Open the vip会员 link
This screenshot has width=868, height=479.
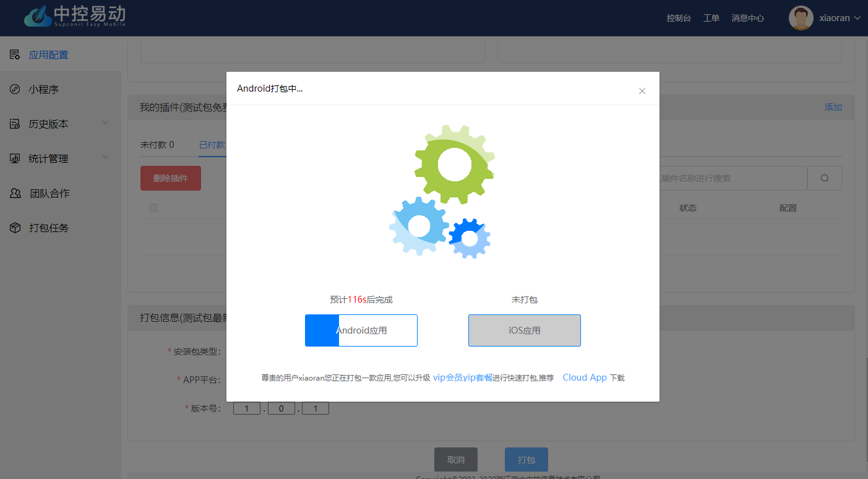(x=448, y=378)
